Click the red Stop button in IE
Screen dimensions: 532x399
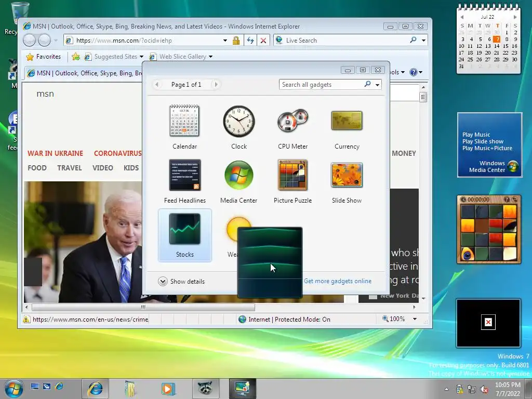[263, 41]
